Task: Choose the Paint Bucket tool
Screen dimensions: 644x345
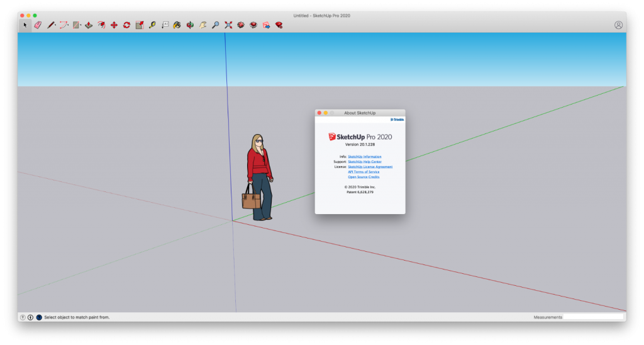Action: click(177, 25)
